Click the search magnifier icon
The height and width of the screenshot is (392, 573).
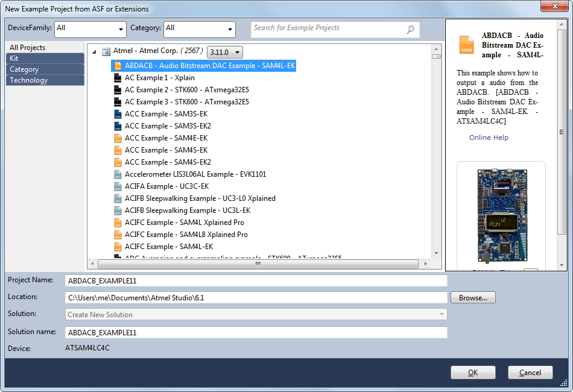[410, 29]
